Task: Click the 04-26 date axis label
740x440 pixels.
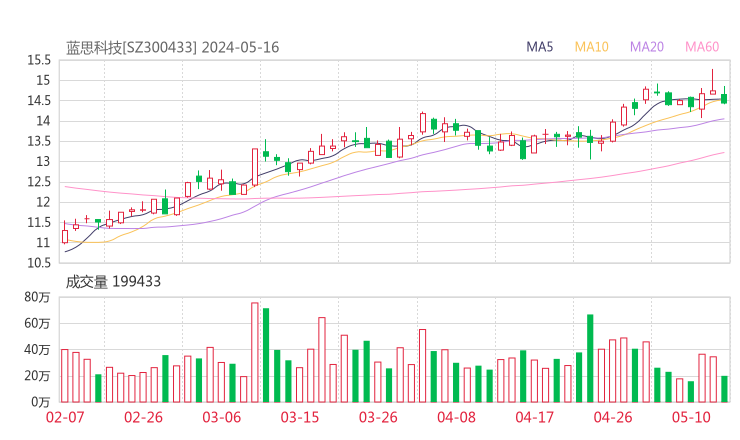Action: point(613,417)
